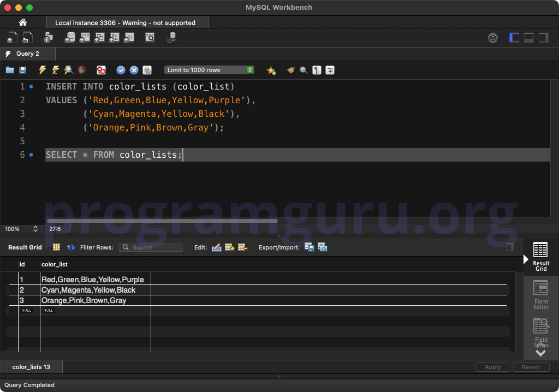
Task: Create a new schema icon
Action: pos(70,38)
